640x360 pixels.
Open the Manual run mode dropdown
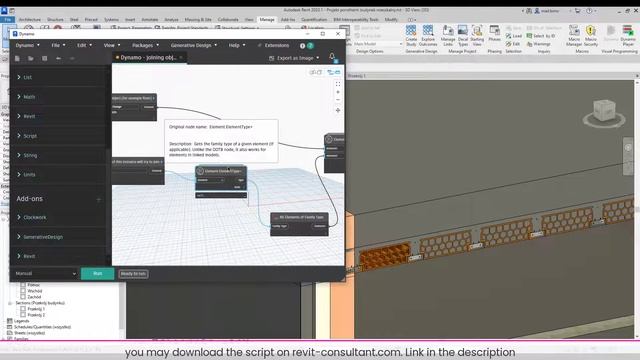tap(45, 273)
